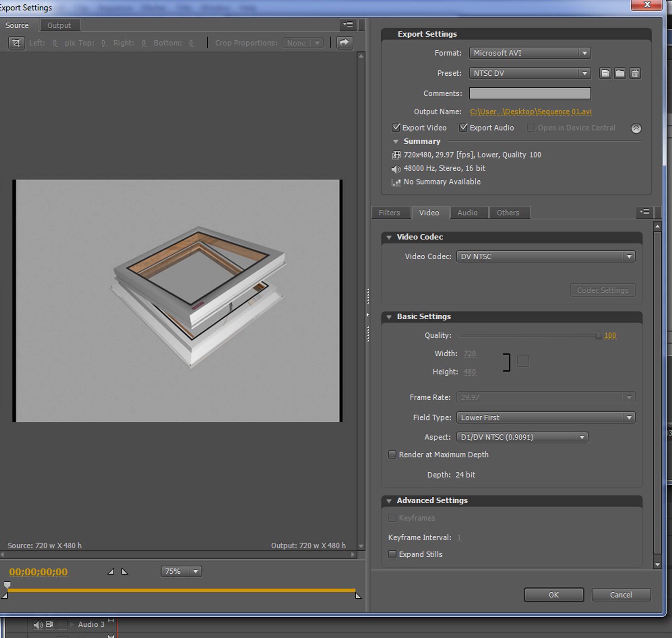Collapse the Basic Settings section
This screenshot has width=672, height=638.
389,317
